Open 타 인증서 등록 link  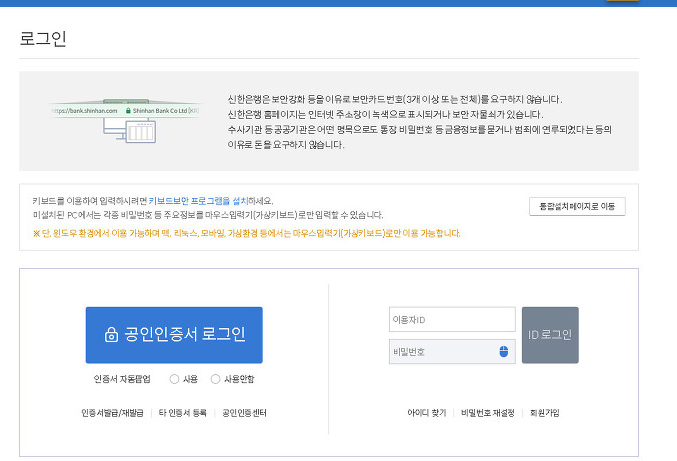tap(183, 413)
